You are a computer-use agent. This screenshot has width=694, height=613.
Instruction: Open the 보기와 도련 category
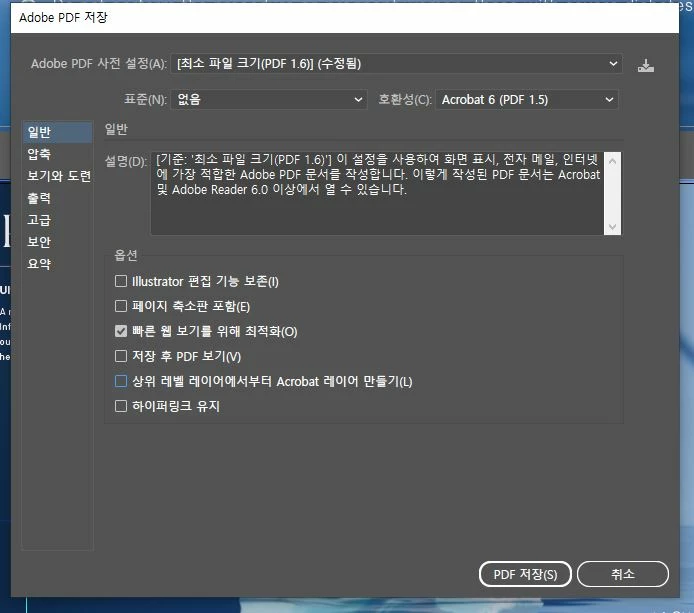point(58,176)
